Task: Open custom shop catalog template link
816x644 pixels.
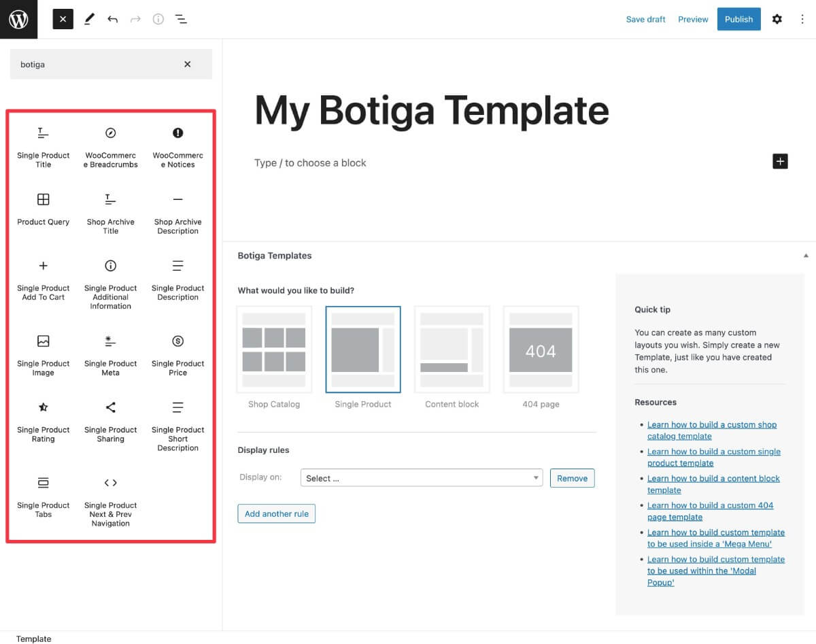Action: click(x=712, y=430)
